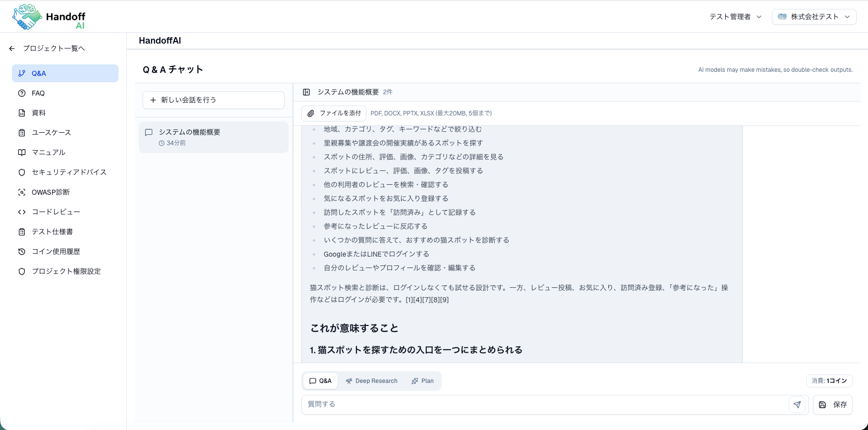Click the GoogleまたはLINEでログインする bullet

tap(376, 254)
